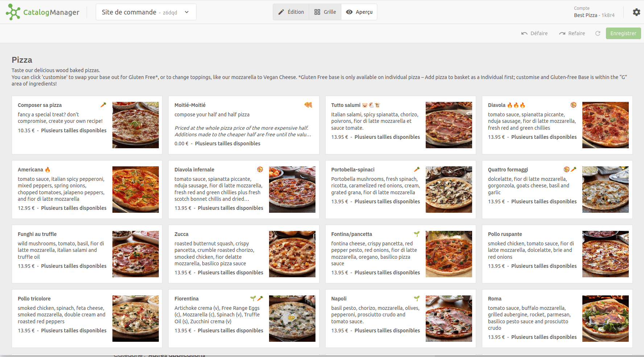
Task: Open the Portobella-spinaci pizza image
Action: click(449, 190)
